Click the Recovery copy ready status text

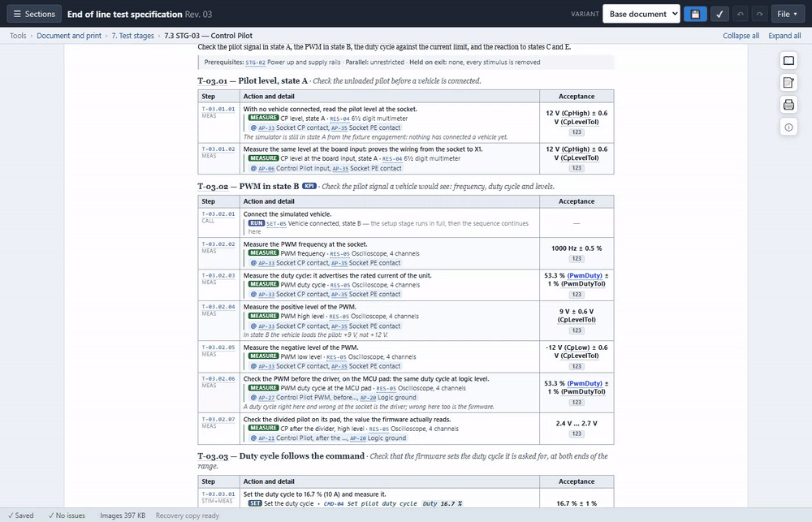pyautogui.click(x=188, y=516)
